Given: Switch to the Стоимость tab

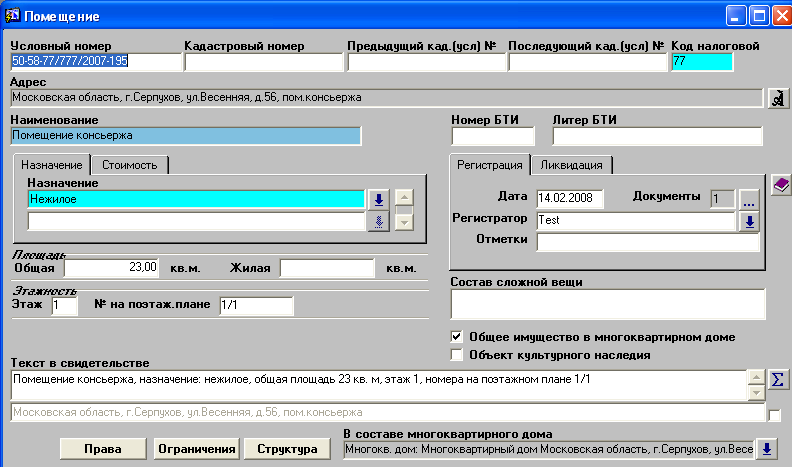Looking at the screenshot, I should pos(130,165).
